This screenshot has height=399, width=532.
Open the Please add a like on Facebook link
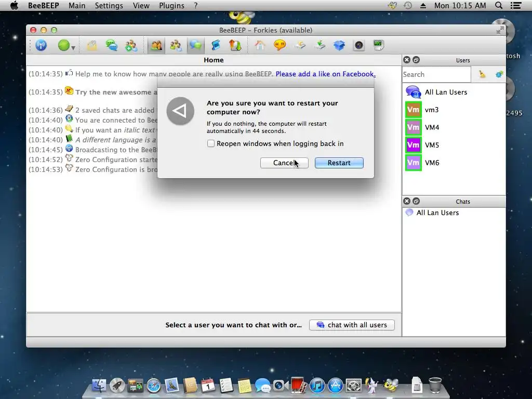point(325,74)
